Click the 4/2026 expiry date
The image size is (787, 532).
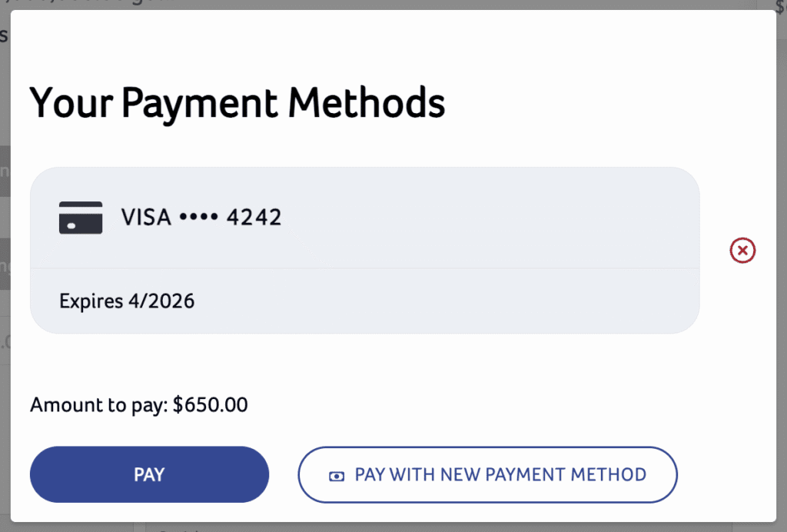click(x=160, y=301)
